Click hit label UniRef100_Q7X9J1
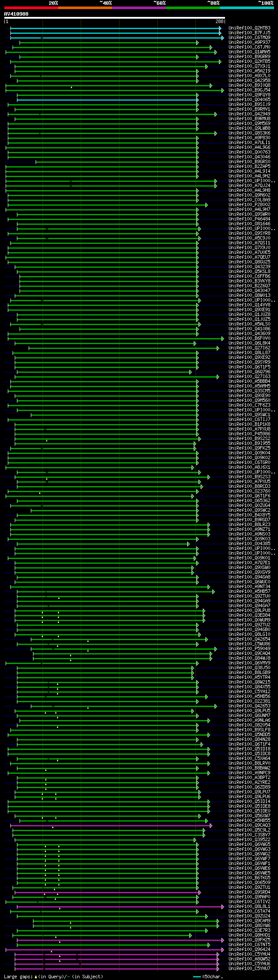 click(249, 66)
